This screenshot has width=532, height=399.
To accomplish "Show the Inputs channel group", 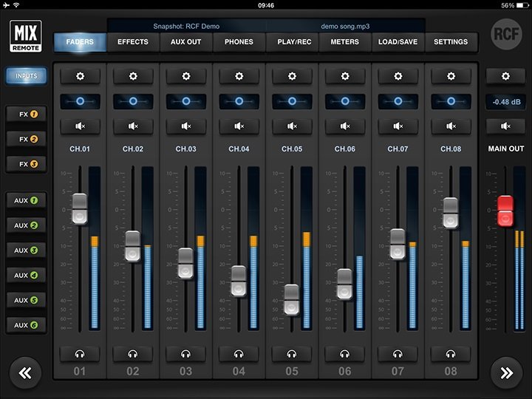I will (27, 75).
